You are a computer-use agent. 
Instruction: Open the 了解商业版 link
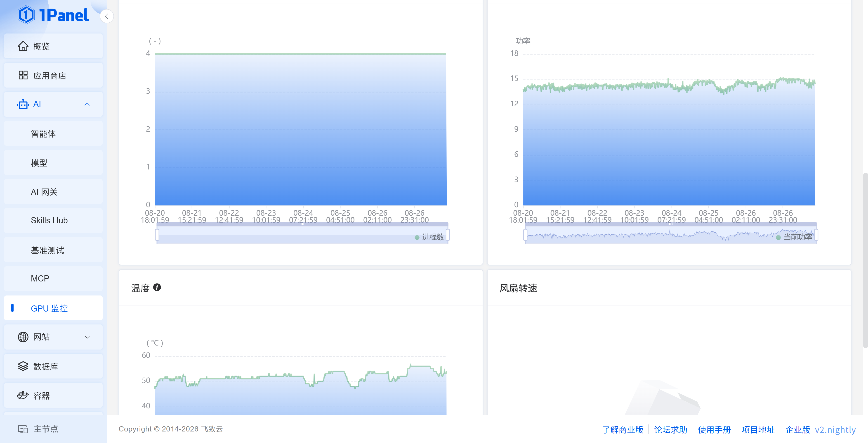623,429
